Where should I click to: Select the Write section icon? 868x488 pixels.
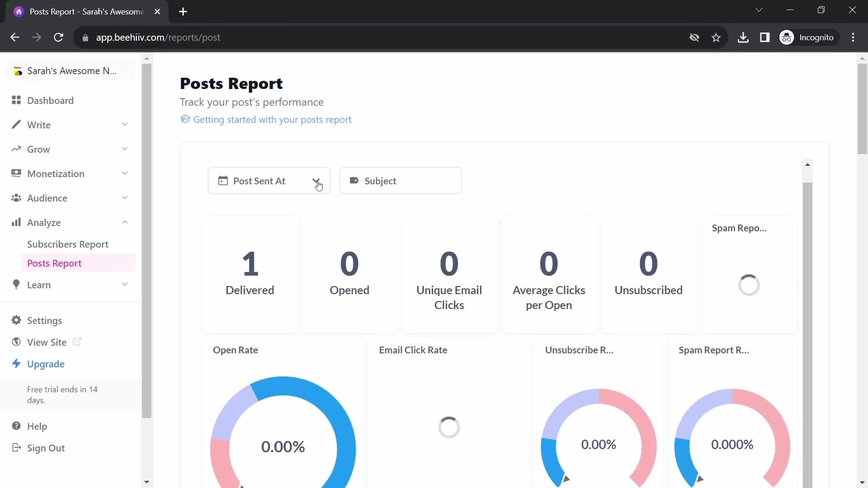coord(15,125)
